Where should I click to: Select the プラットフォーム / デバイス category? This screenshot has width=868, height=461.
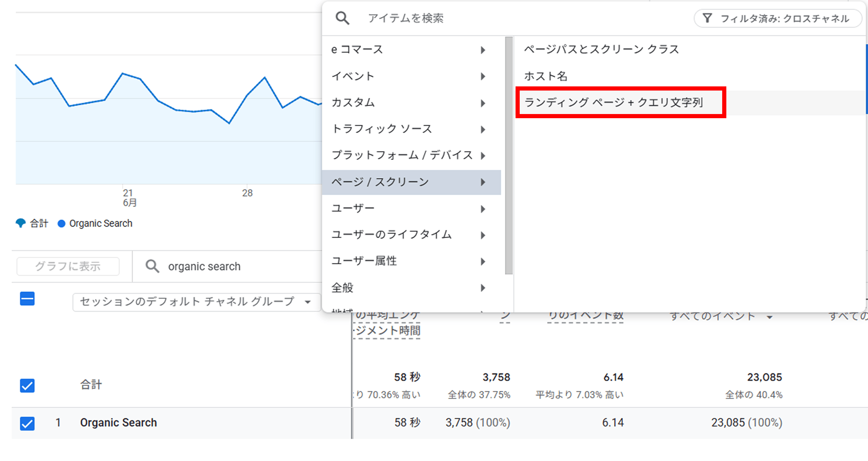pos(411,155)
